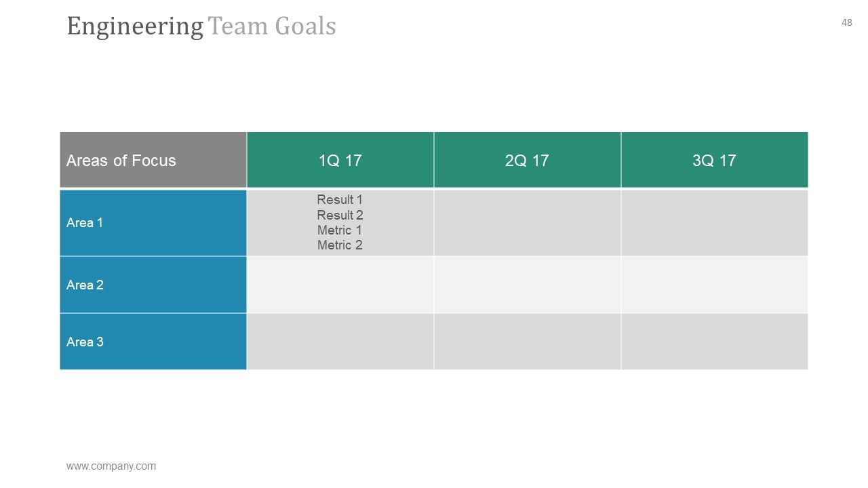Select the 3Q 17 column header
This screenshot has height=488, width=868.
(715, 160)
